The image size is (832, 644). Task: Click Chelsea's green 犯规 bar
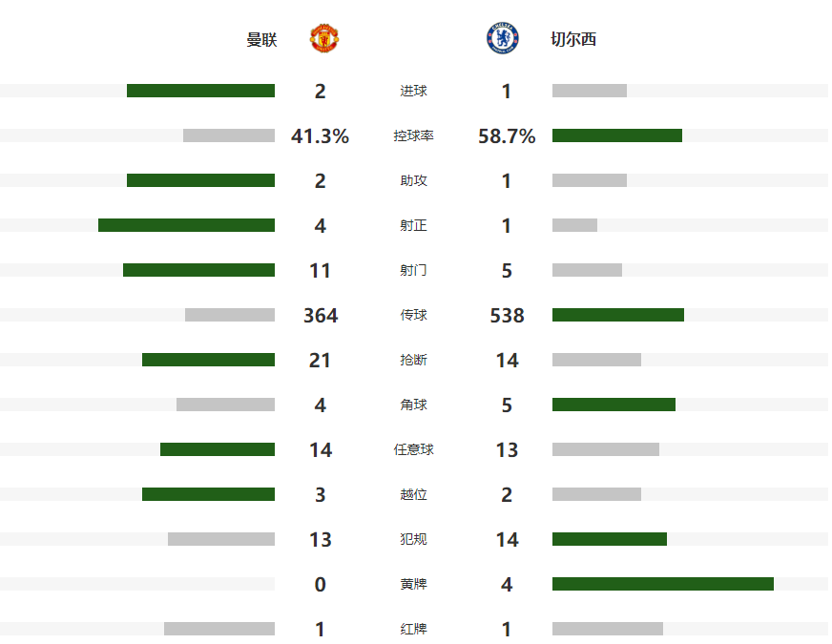coord(609,539)
